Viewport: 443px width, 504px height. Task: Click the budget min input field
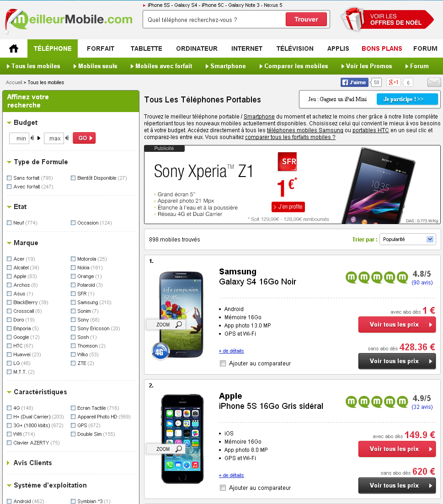(19, 138)
